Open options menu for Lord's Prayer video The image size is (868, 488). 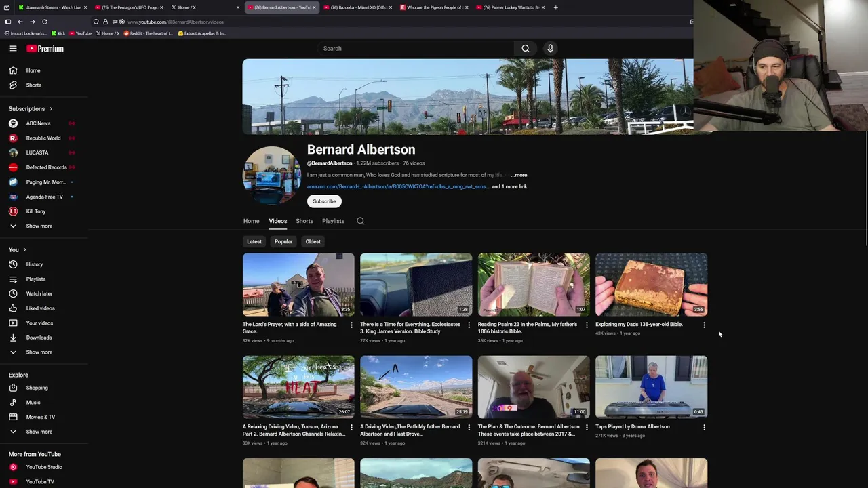click(x=351, y=325)
